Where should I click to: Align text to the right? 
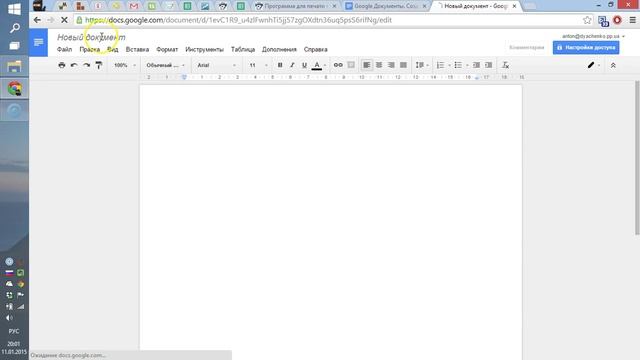coord(391,65)
